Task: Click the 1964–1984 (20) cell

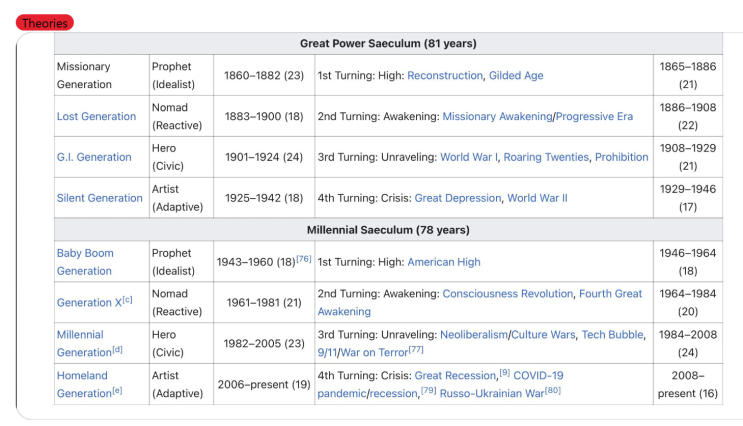Action: click(x=688, y=303)
